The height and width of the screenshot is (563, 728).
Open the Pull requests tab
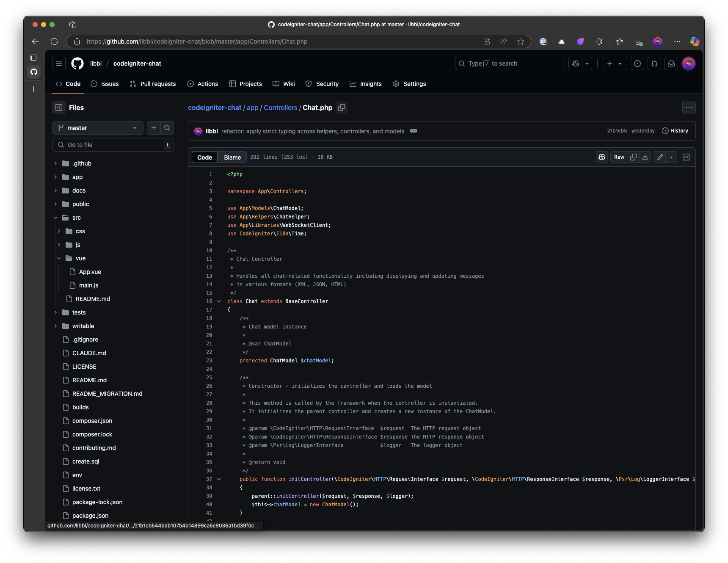[x=153, y=84]
